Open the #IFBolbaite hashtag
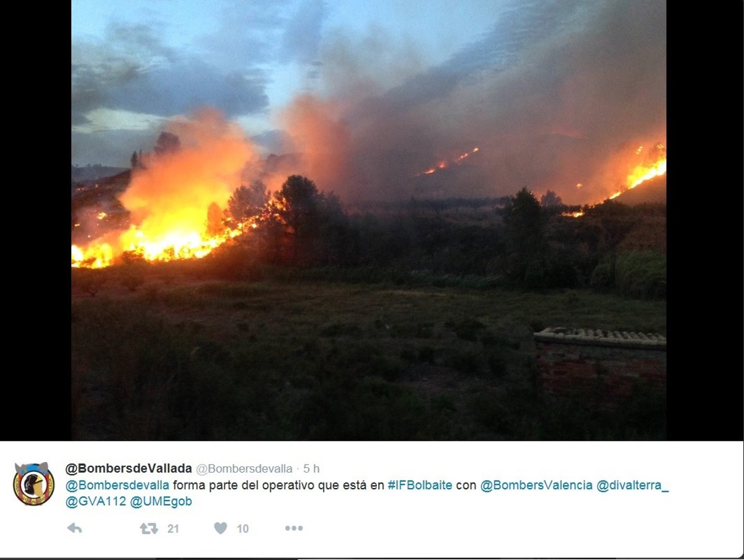The height and width of the screenshot is (560, 744). point(420,485)
